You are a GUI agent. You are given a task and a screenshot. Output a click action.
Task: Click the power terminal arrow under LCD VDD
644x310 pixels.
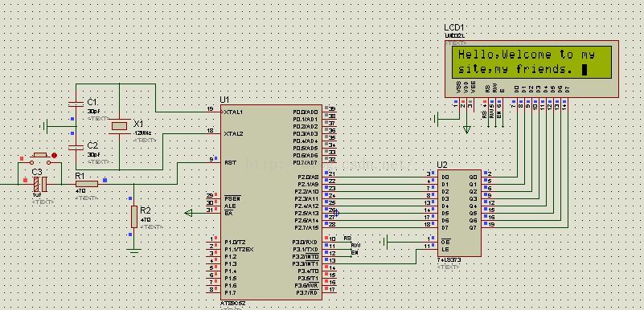466,129
